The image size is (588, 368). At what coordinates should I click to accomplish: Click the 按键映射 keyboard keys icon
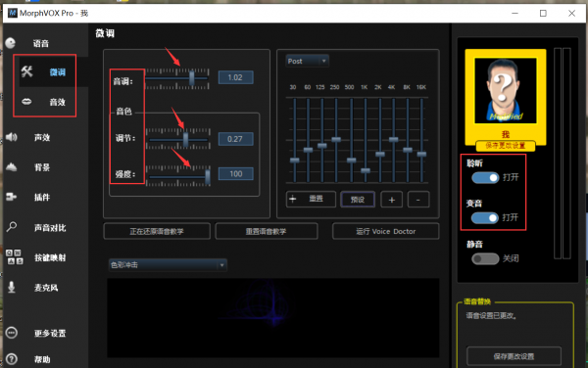click(x=15, y=257)
